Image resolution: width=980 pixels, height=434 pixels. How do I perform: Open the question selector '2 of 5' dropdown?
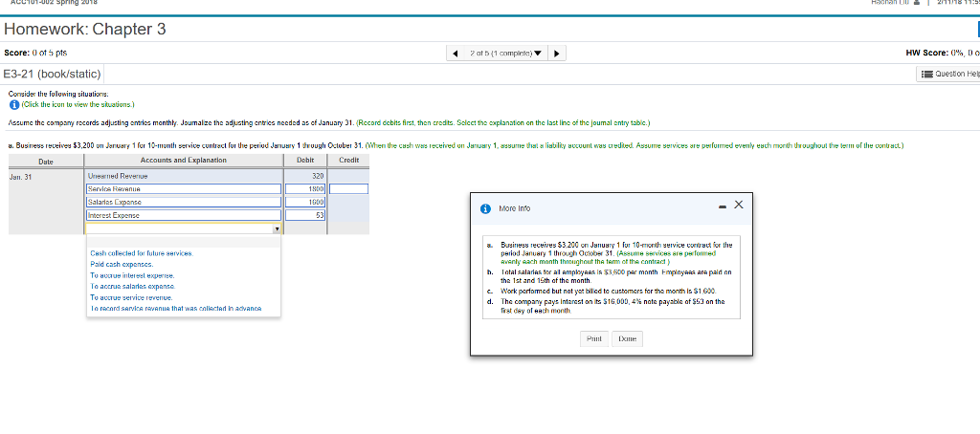pyautogui.click(x=505, y=54)
